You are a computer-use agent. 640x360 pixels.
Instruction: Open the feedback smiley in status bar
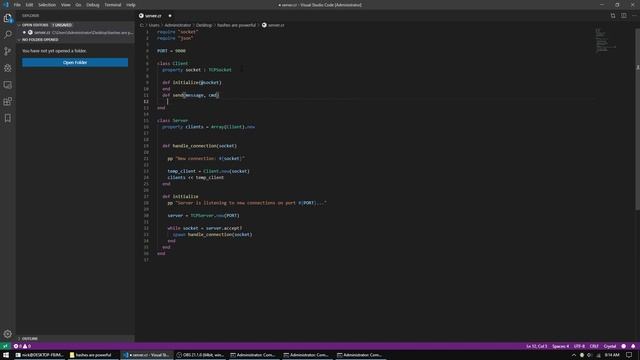(x=624, y=346)
